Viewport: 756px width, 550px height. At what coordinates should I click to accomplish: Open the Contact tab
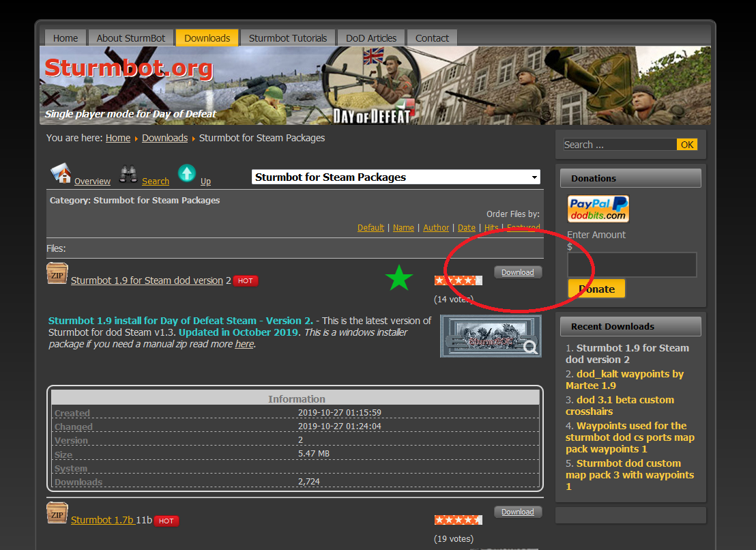pos(432,38)
